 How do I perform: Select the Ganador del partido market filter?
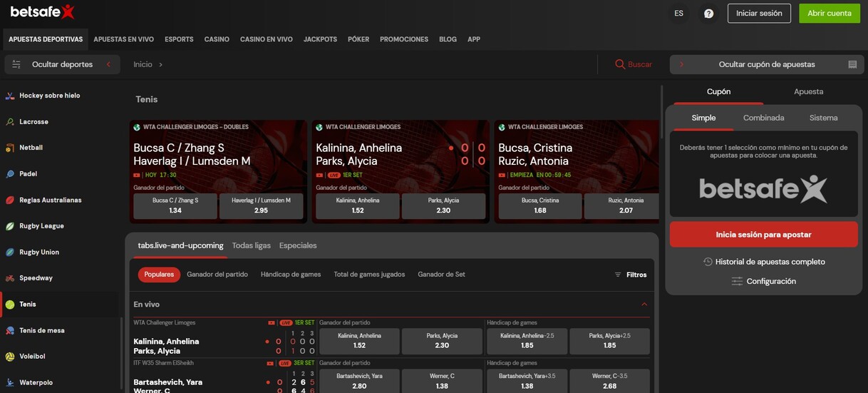(217, 275)
